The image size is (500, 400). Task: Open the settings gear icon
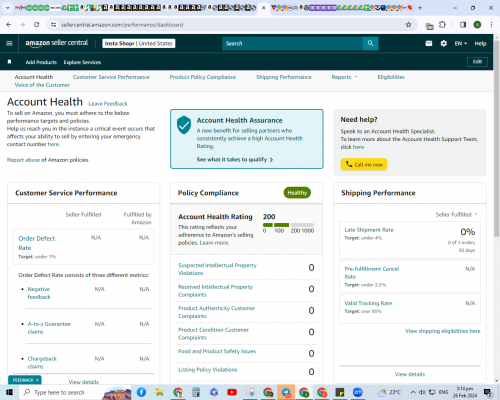[444, 43]
